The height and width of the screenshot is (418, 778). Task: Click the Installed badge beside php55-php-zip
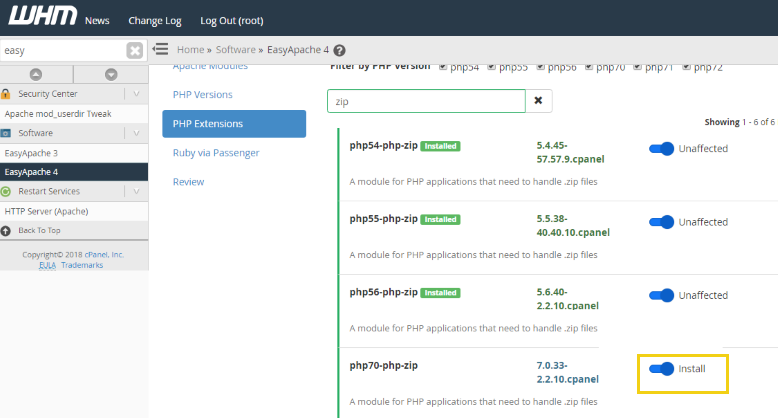pyautogui.click(x=440, y=219)
